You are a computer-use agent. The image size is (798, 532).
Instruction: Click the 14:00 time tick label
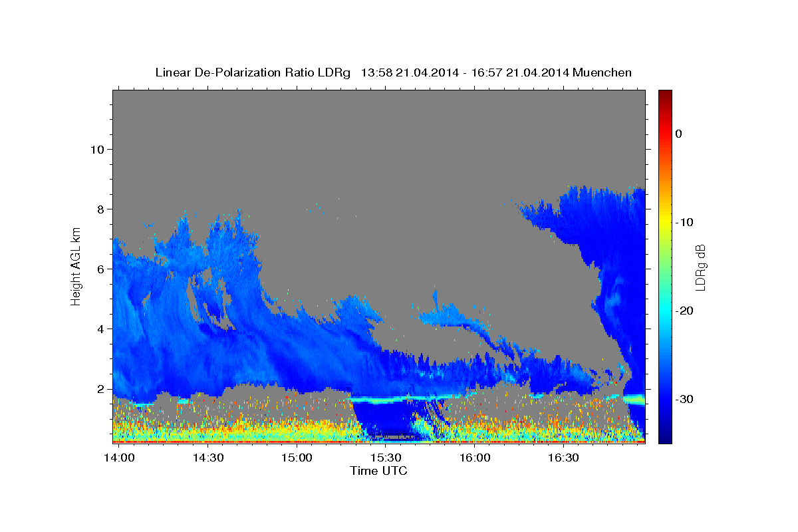pos(119,458)
